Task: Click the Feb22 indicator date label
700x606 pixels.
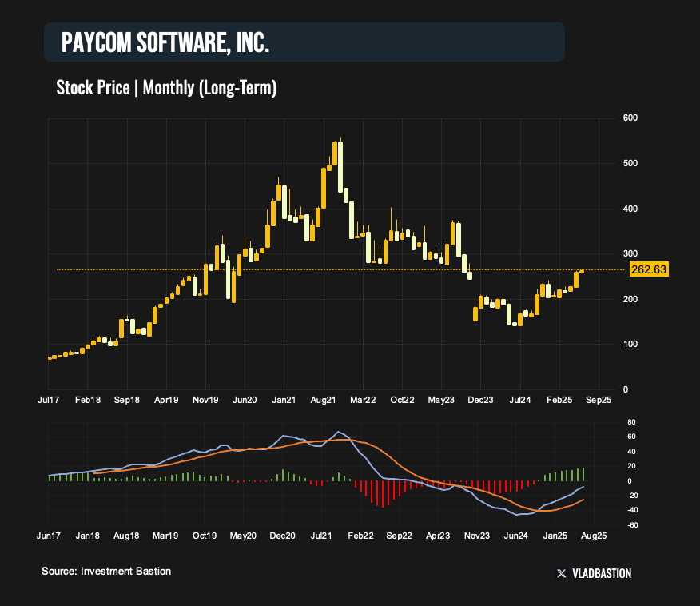Action: click(360, 536)
